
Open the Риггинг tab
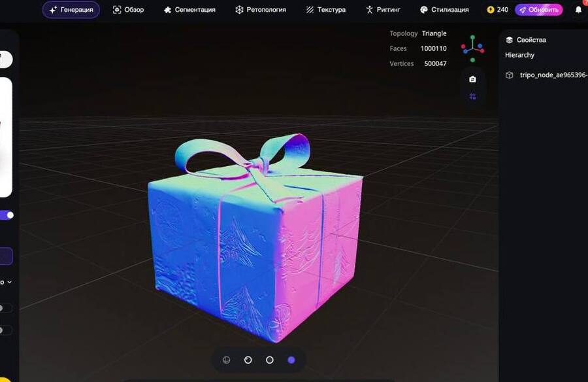[x=383, y=10]
